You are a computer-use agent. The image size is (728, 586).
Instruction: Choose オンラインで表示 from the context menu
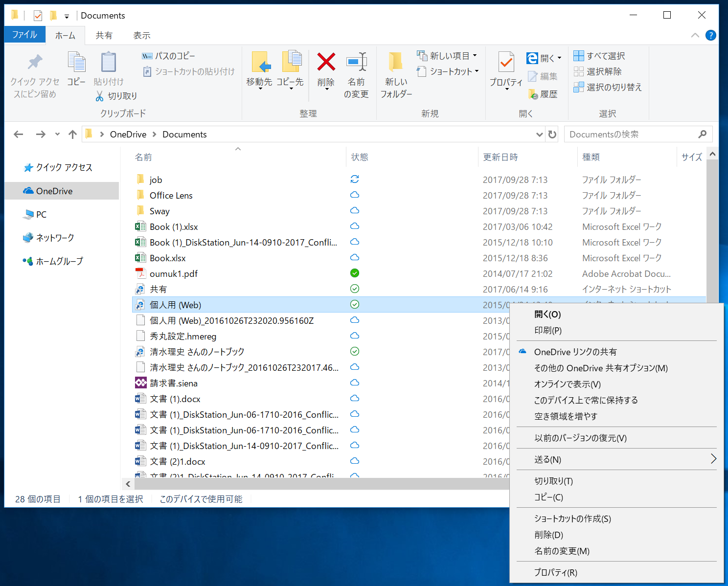coord(567,384)
